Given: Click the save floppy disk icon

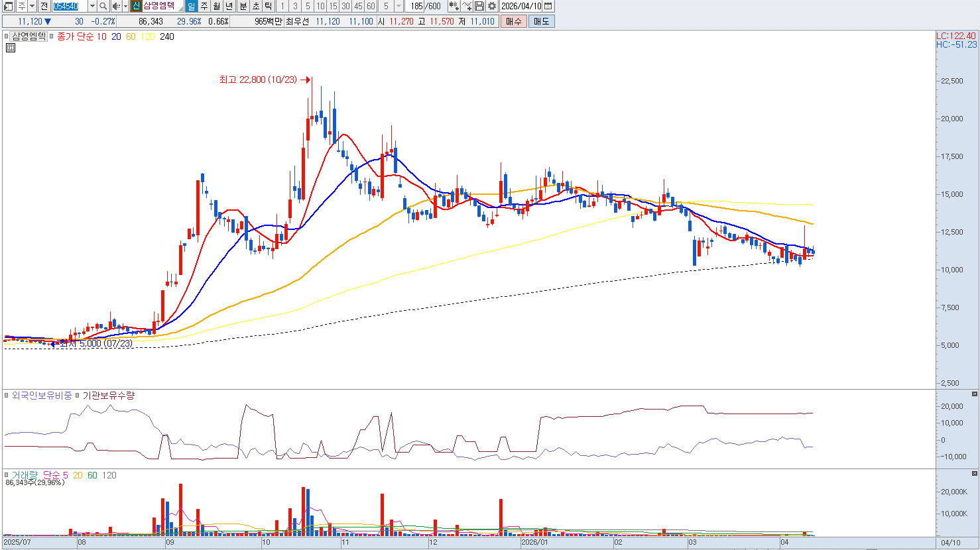Looking at the screenshot, I should 479,6.
